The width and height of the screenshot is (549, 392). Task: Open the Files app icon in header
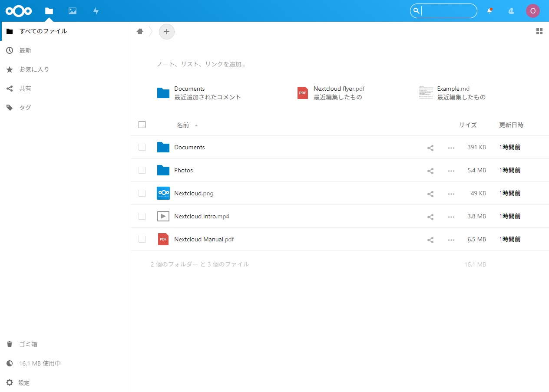[x=49, y=11]
